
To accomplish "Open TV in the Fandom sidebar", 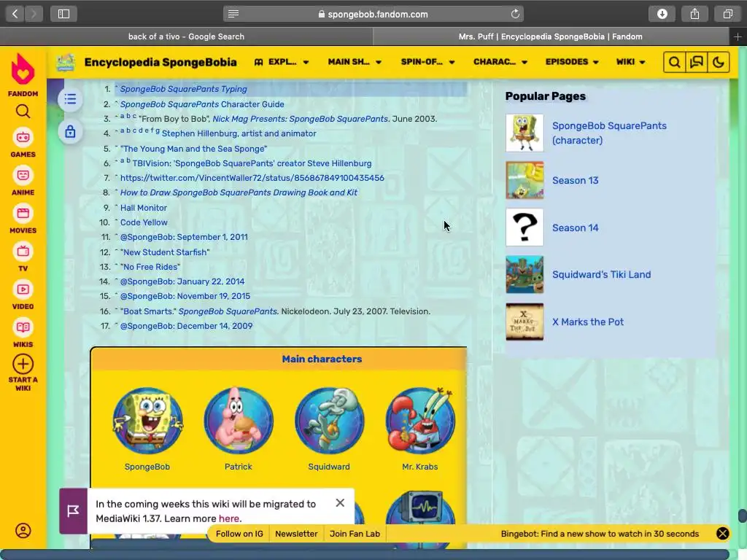I will click(x=23, y=257).
